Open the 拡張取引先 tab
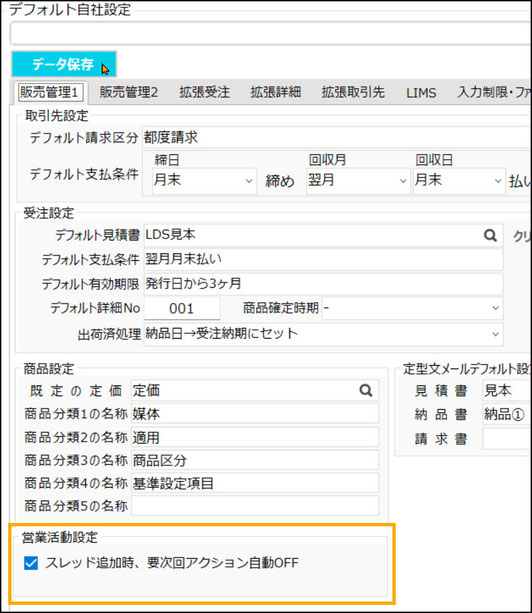The image size is (532, 613). click(353, 92)
